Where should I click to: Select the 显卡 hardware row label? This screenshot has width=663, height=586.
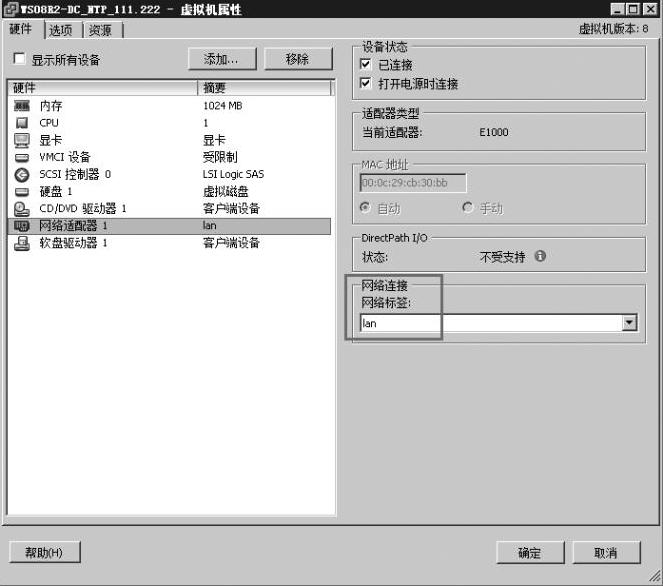(51, 140)
